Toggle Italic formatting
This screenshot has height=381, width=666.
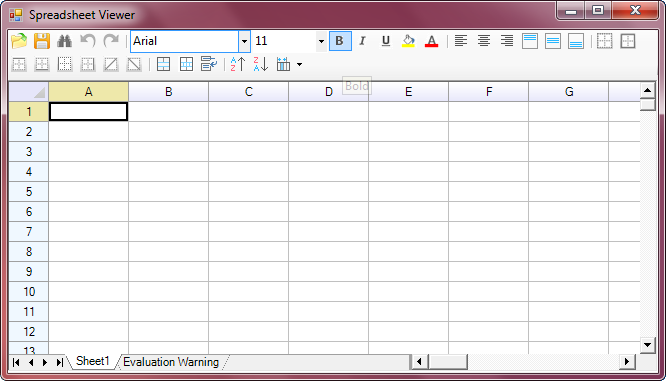(x=362, y=41)
